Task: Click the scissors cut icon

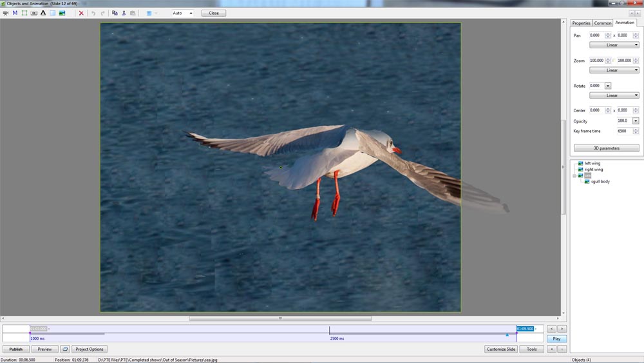Action: (124, 13)
